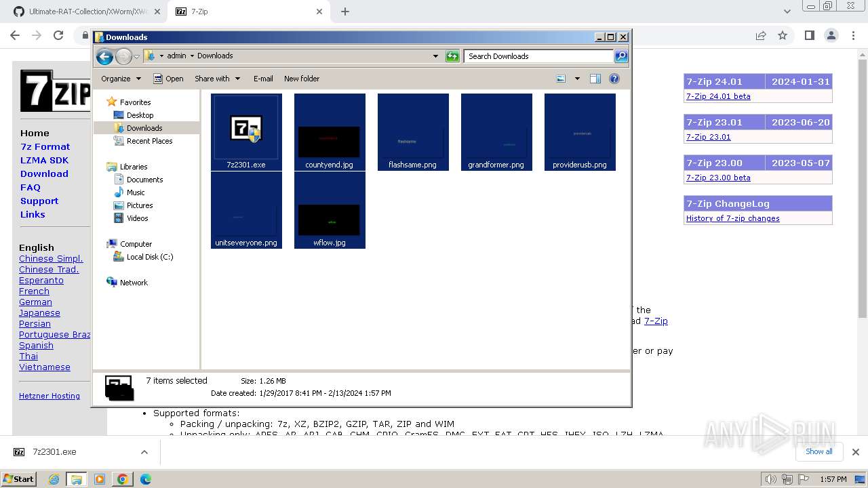Open the Share with menu
This screenshot has height=488, width=868.
(217, 79)
